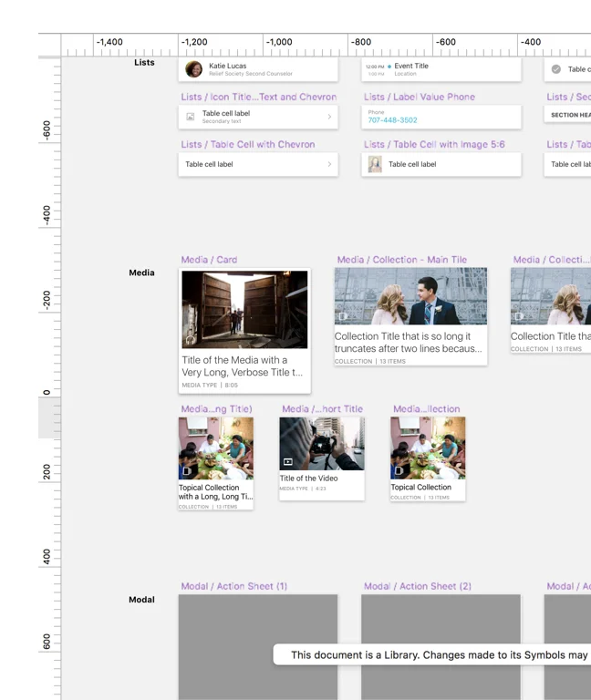The width and height of the screenshot is (591, 700).
Task: Select artboard label Media...llection
Action: pos(427,409)
